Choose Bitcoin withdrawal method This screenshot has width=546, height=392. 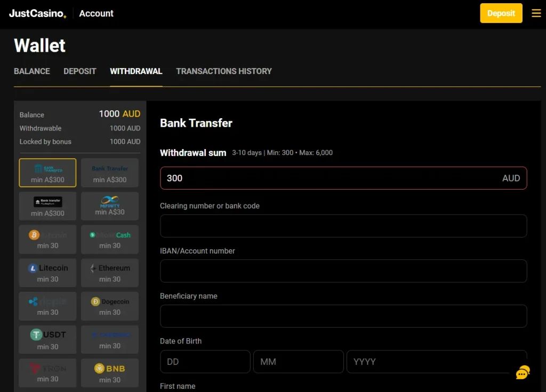coord(47,240)
